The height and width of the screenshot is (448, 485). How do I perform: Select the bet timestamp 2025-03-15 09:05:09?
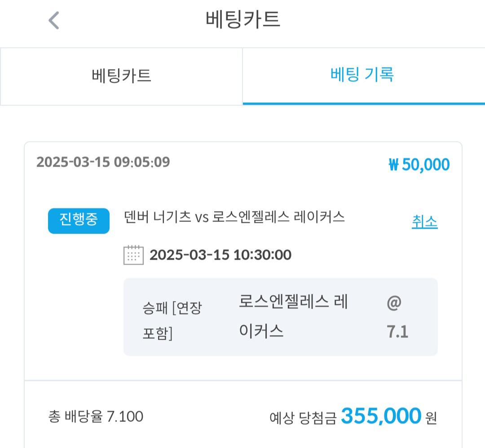103,162
